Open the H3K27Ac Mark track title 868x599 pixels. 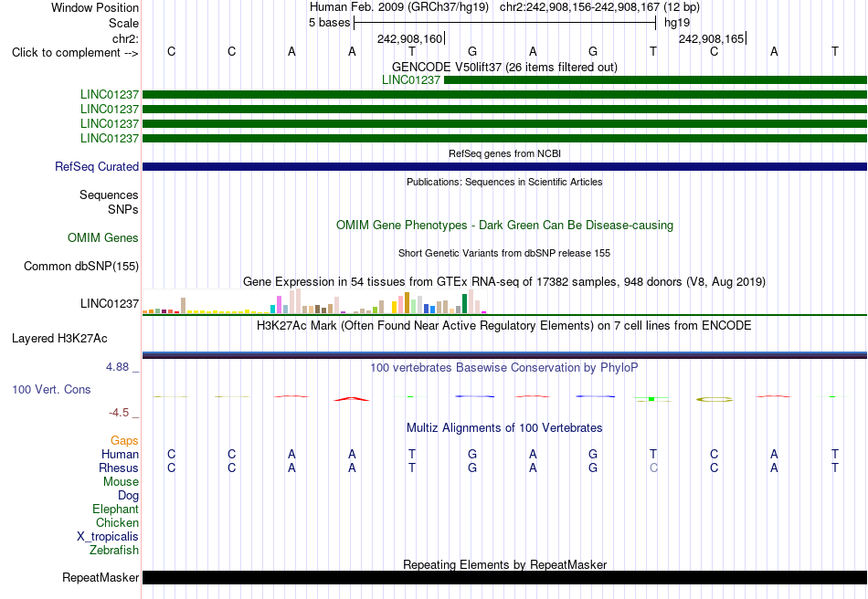pos(504,325)
